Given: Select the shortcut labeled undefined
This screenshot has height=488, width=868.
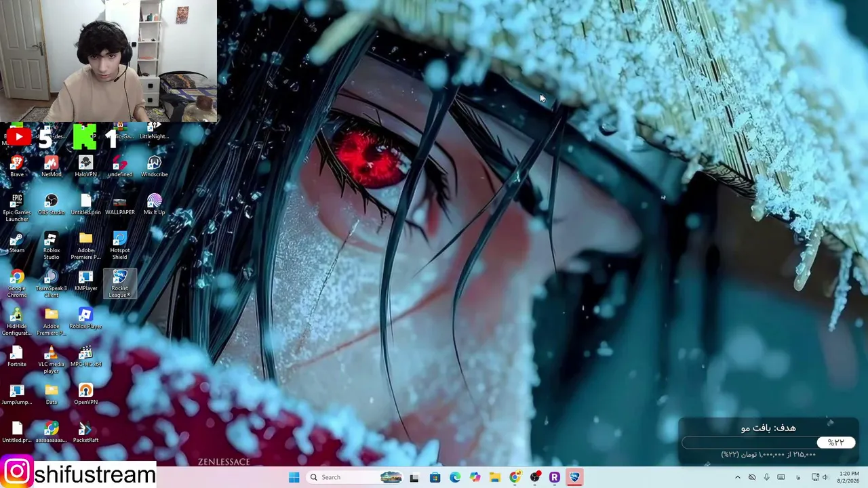Looking at the screenshot, I should pos(120,167).
